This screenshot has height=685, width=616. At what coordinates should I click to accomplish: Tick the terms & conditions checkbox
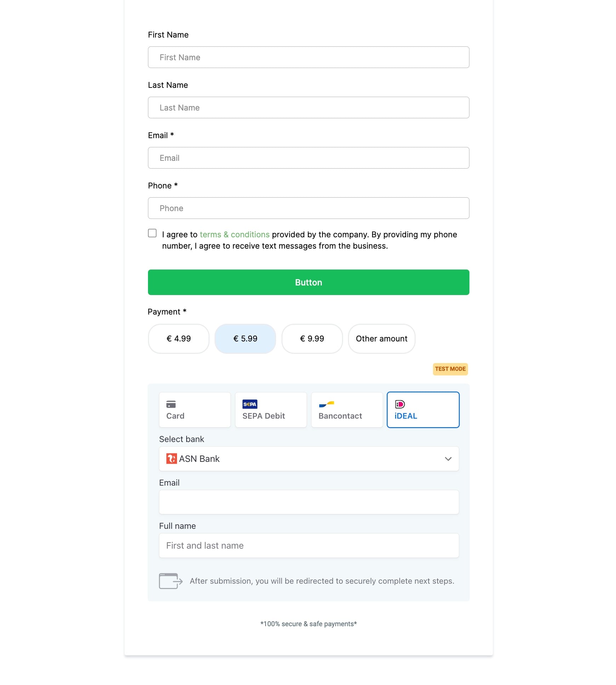[x=152, y=233]
